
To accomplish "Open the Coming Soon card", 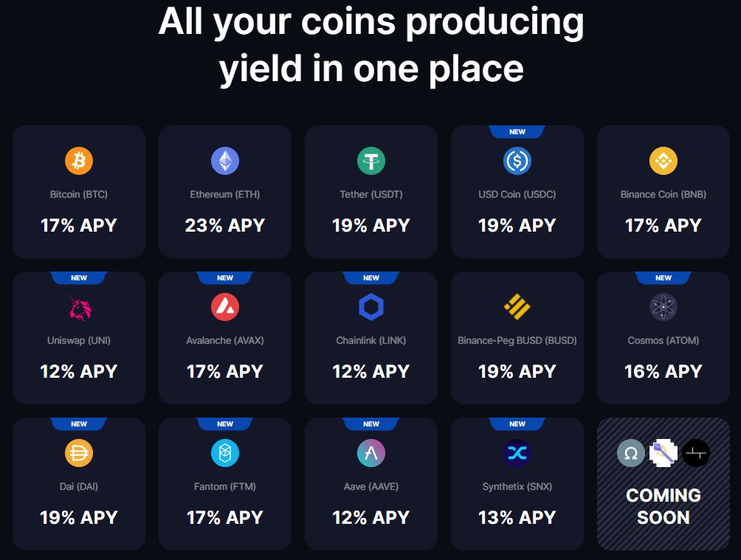I will point(664,484).
